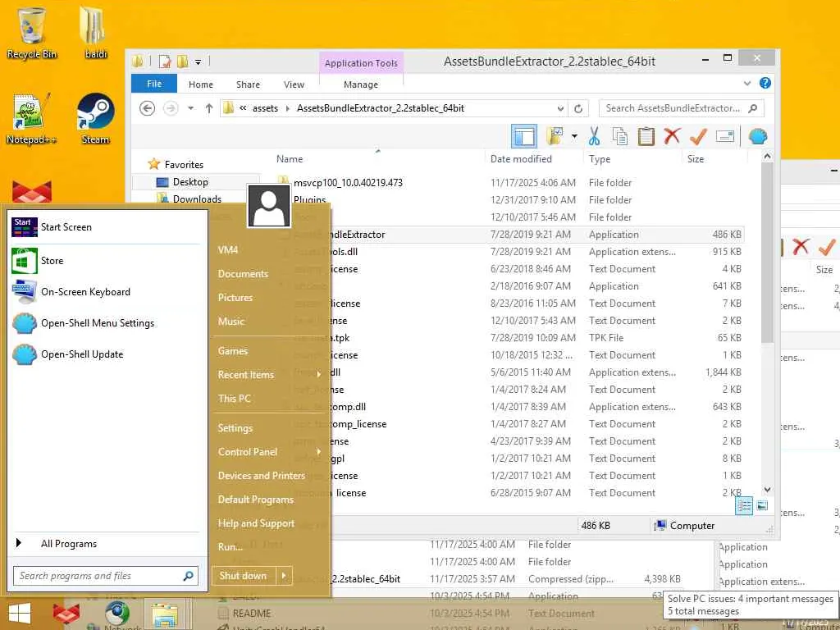Click the red X Delete icon in the AssetsBundleExtractor window toolbar

coord(672,137)
